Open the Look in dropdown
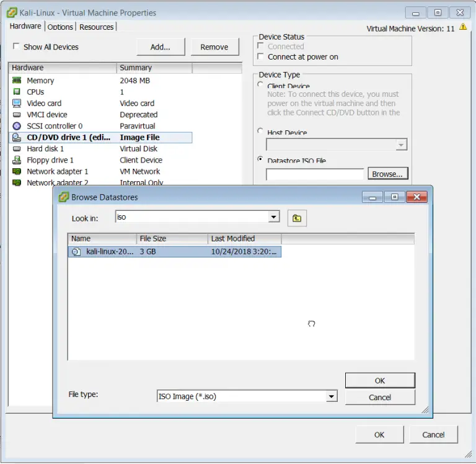476x464 pixels. (x=273, y=217)
